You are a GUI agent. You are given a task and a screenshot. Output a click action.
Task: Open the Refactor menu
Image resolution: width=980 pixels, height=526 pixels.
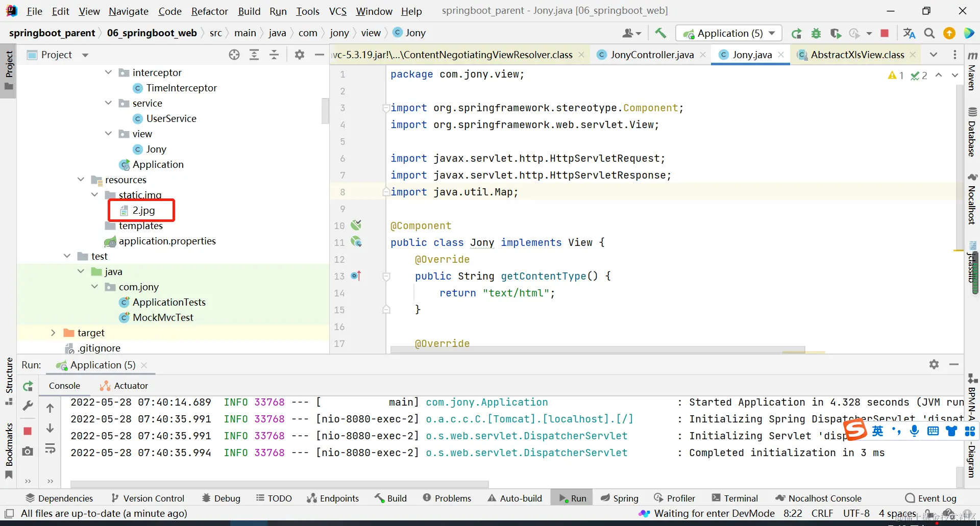209,11
